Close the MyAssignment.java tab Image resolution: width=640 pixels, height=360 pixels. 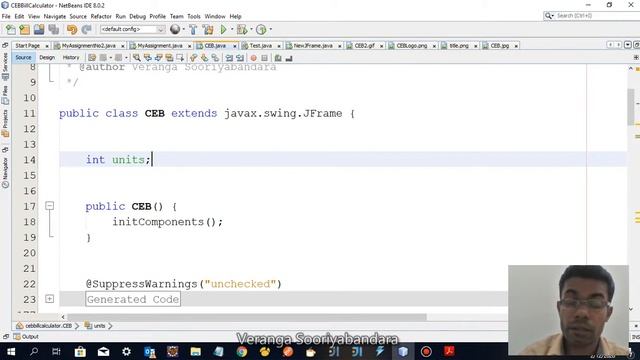click(190, 46)
